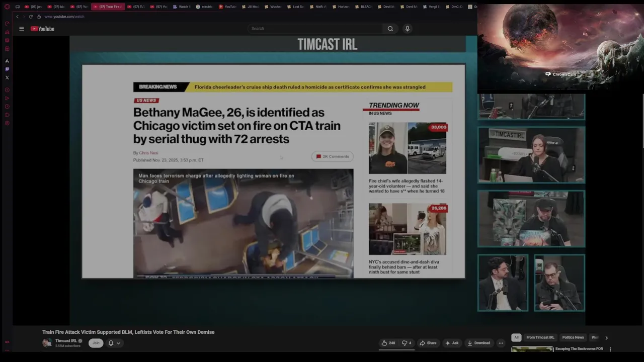Select the "From Timcast IRL" filter chip
This screenshot has width=644, height=362.
coord(540,337)
